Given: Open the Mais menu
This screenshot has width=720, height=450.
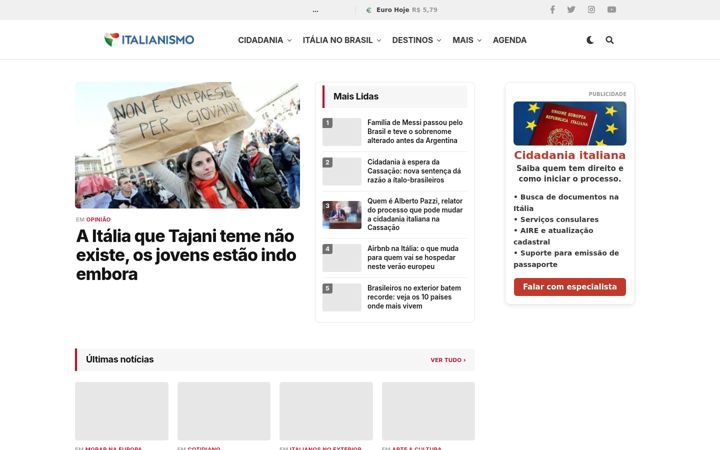Looking at the screenshot, I should (x=463, y=40).
